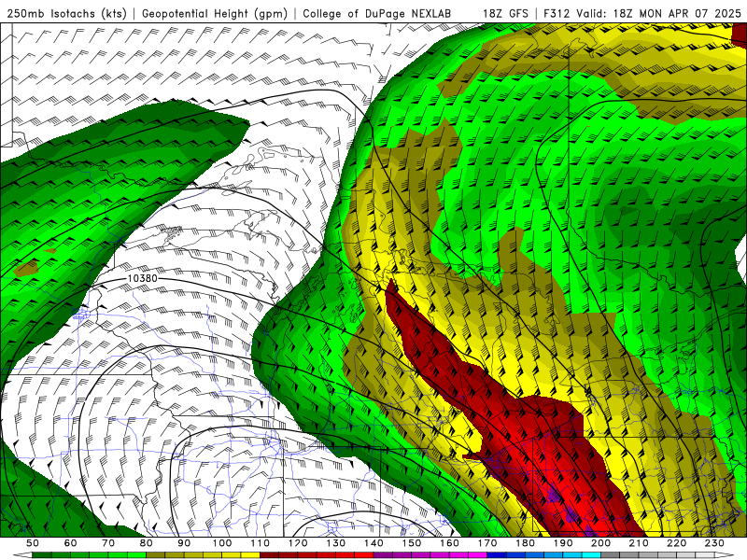Click the 80 knot legend label
Image resolution: width=747 pixels, height=560 pixels.
147,543
